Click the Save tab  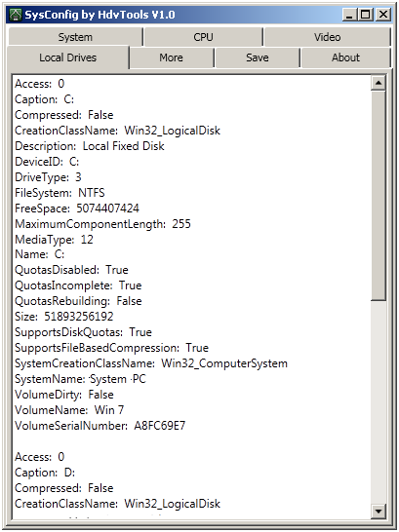tap(258, 57)
